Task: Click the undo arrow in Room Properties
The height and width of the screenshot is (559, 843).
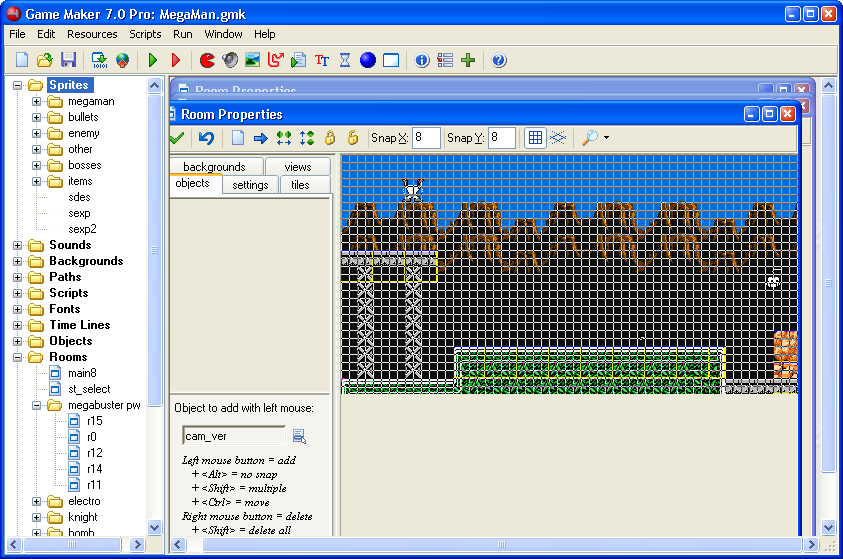Action: [x=206, y=138]
